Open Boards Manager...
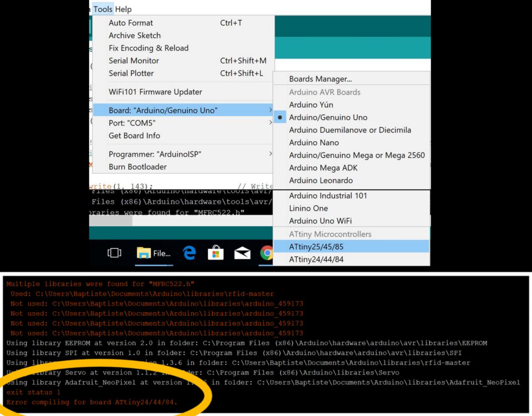532x416 pixels. tap(352, 79)
